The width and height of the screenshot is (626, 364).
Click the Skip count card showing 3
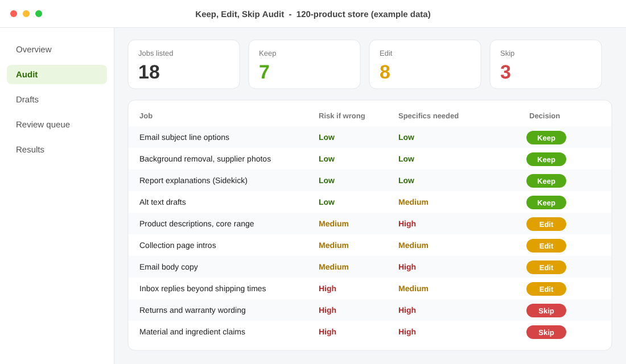click(x=545, y=64)
